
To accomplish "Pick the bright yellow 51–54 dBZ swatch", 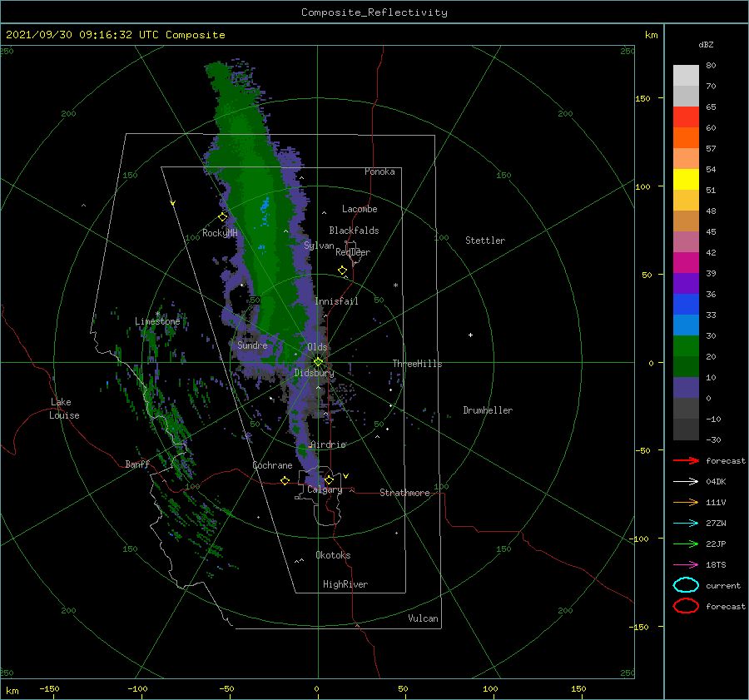I will [686, 180].
